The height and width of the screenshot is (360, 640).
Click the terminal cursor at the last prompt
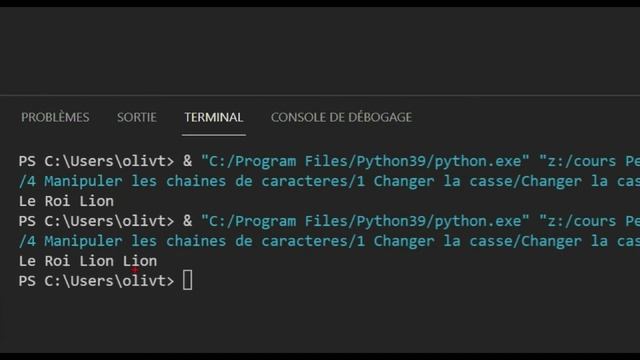(188, 280)
